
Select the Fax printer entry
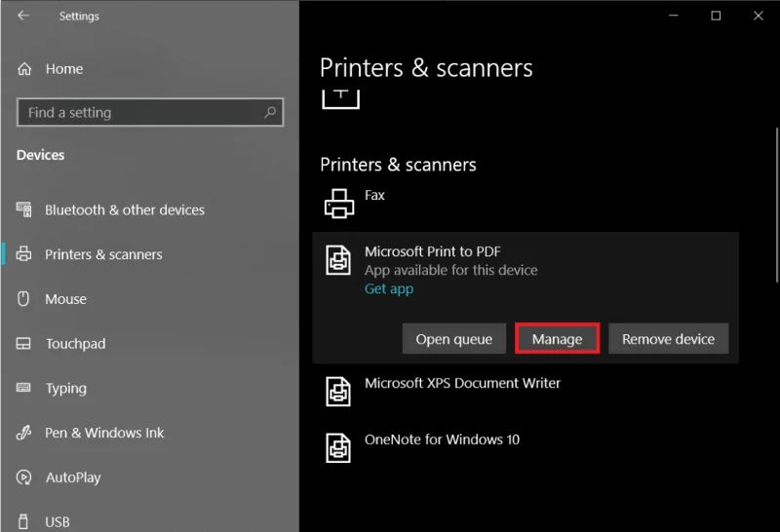point(374,195)
